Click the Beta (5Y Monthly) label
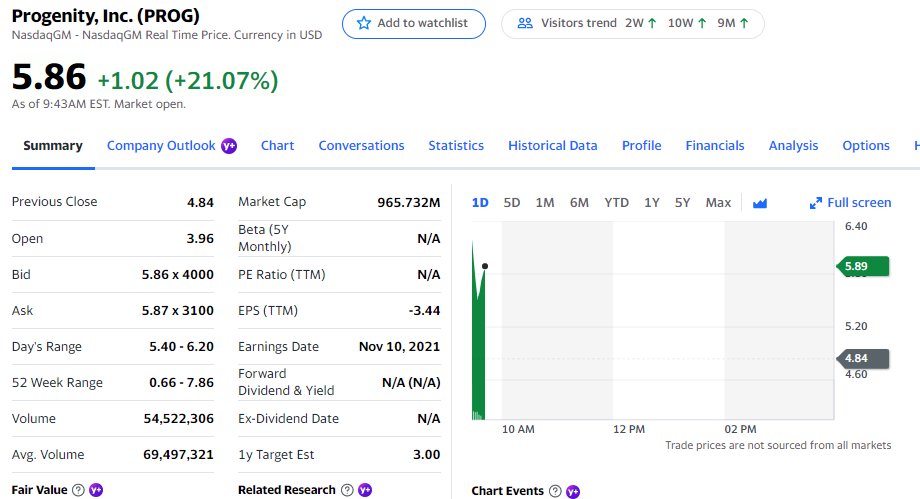 coord(265,238)
